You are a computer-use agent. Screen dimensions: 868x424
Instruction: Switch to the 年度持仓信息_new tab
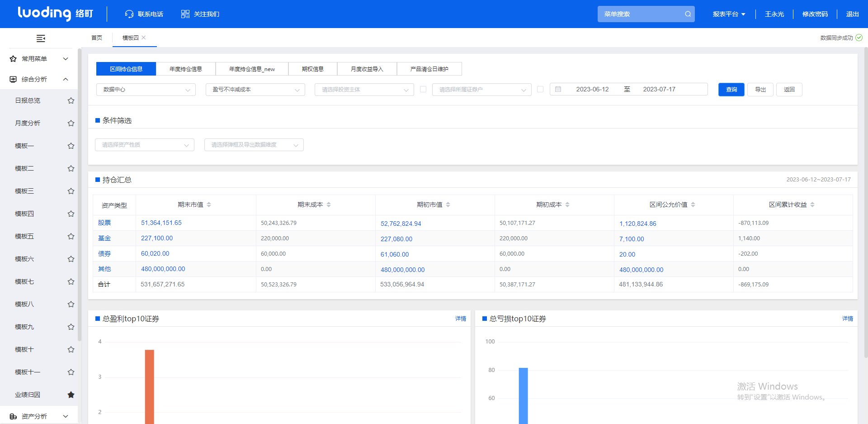[x=252, y=69]
